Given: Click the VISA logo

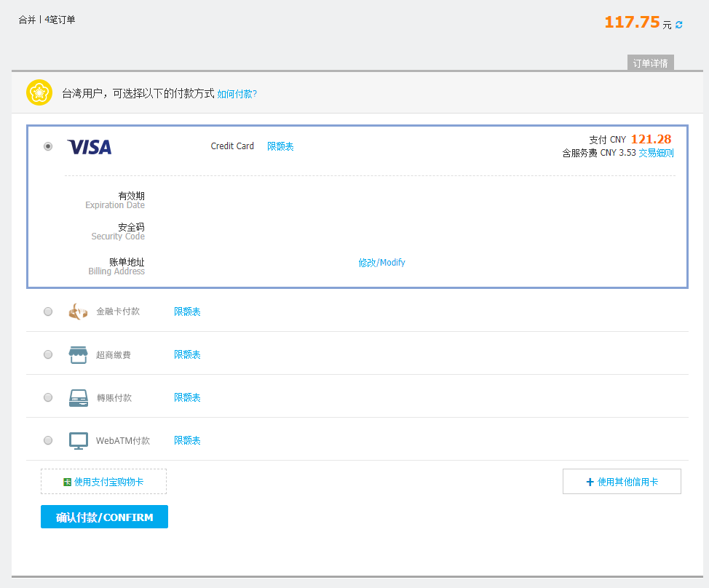Looking at the screenshot, I should point(90,147).
